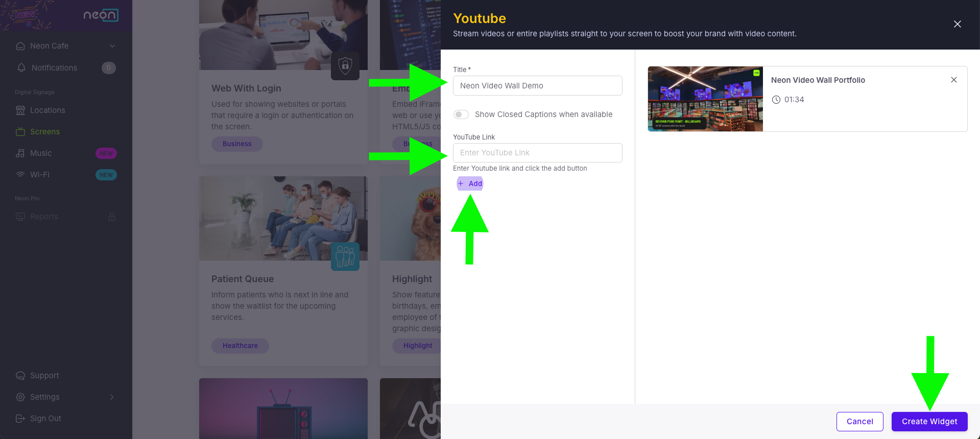Click the NEW badge beside Music

(106, 153)
